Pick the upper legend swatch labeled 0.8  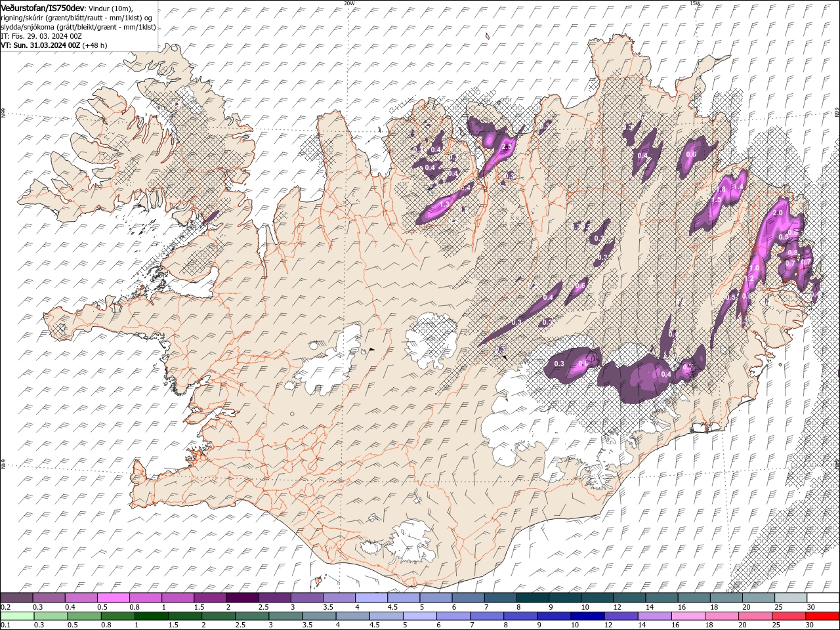(145, 598)
